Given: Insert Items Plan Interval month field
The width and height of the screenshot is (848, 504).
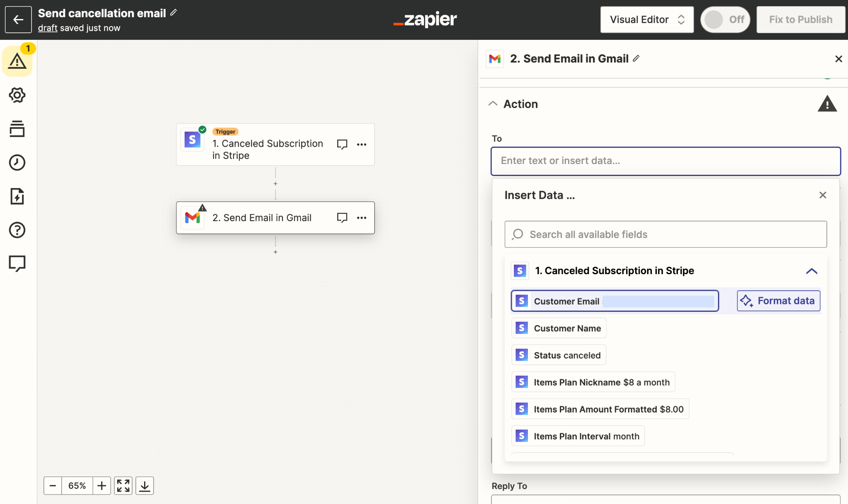Looking at the screenshot, I should pyautogui.click(x=578, y=436).
